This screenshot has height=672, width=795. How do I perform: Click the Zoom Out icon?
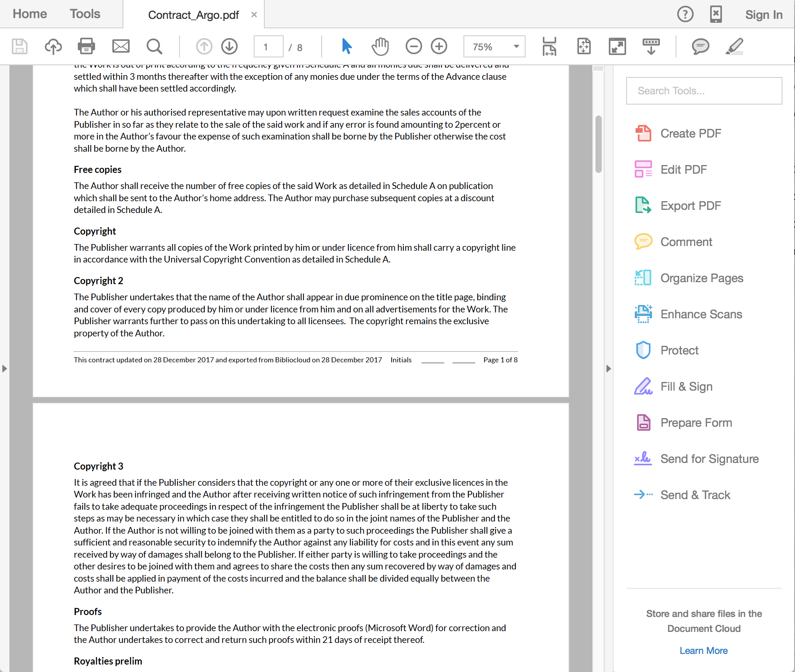414,46
